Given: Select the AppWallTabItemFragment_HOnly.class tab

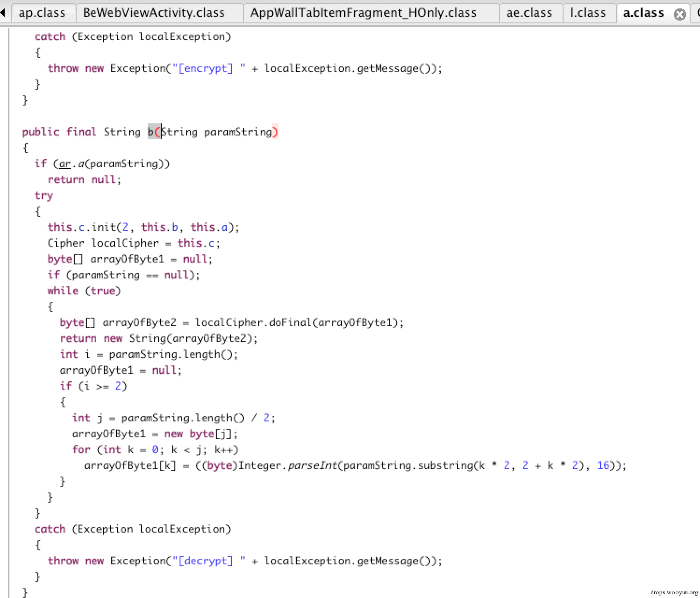Looking at the screenshot, I should click(x=364, y=13).
